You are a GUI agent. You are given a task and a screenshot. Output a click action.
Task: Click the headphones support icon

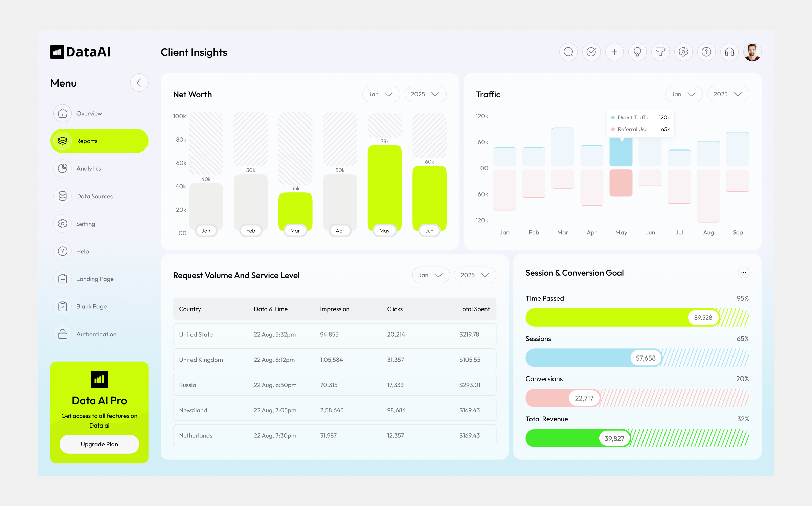729,52
